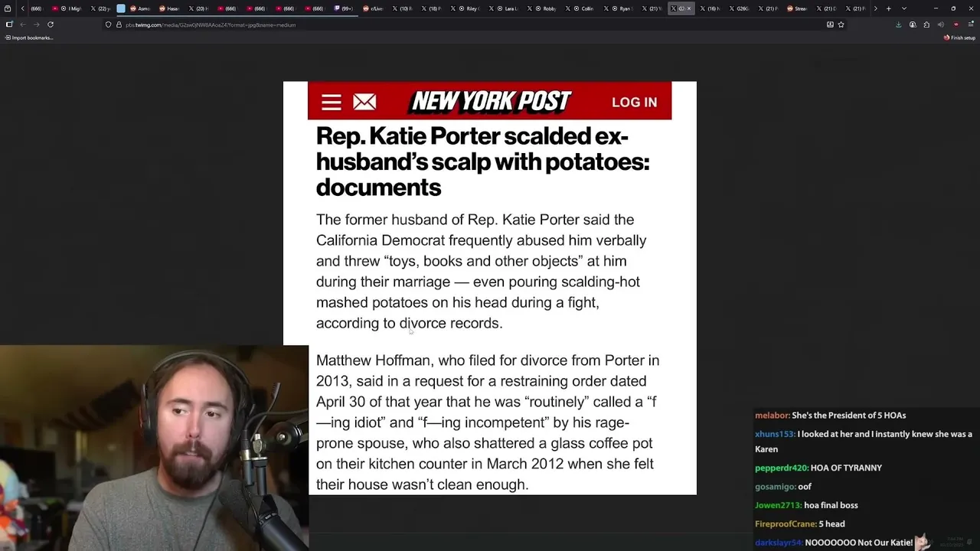Switch to the Riley tab
Screen dimensions: 980x551
click(465, 8)
